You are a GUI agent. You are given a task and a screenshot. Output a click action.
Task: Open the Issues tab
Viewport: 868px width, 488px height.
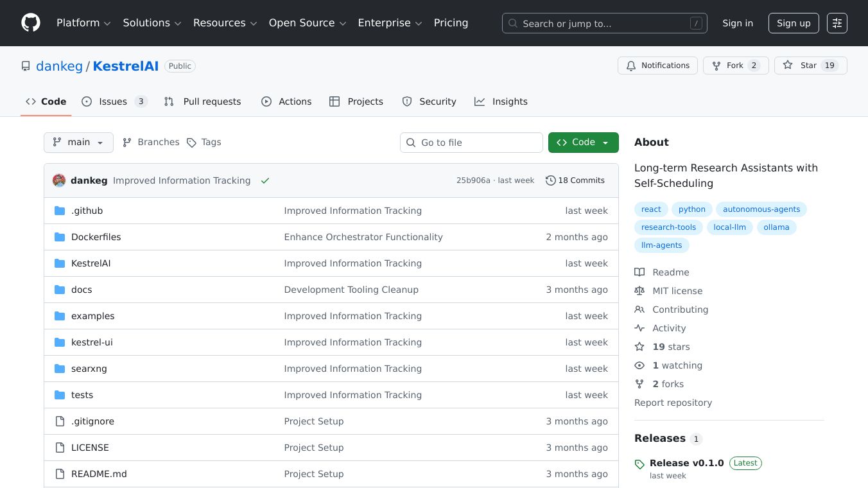[114, 101]
